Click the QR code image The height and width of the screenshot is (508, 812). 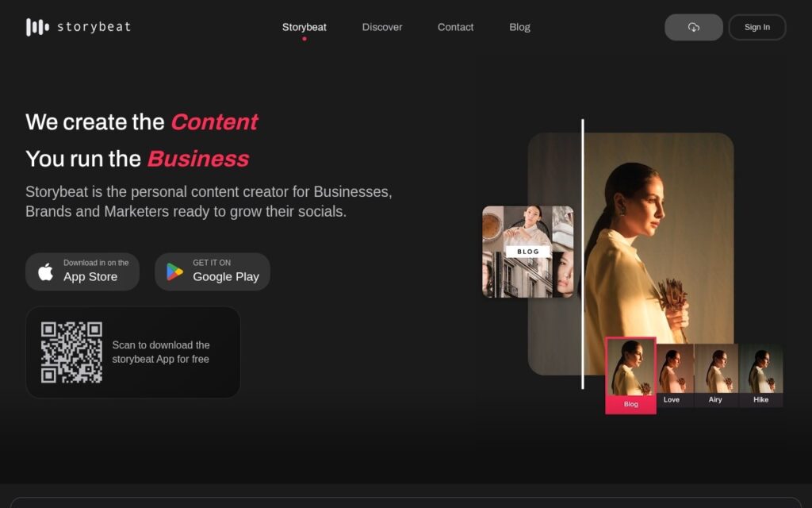point(71,352)
